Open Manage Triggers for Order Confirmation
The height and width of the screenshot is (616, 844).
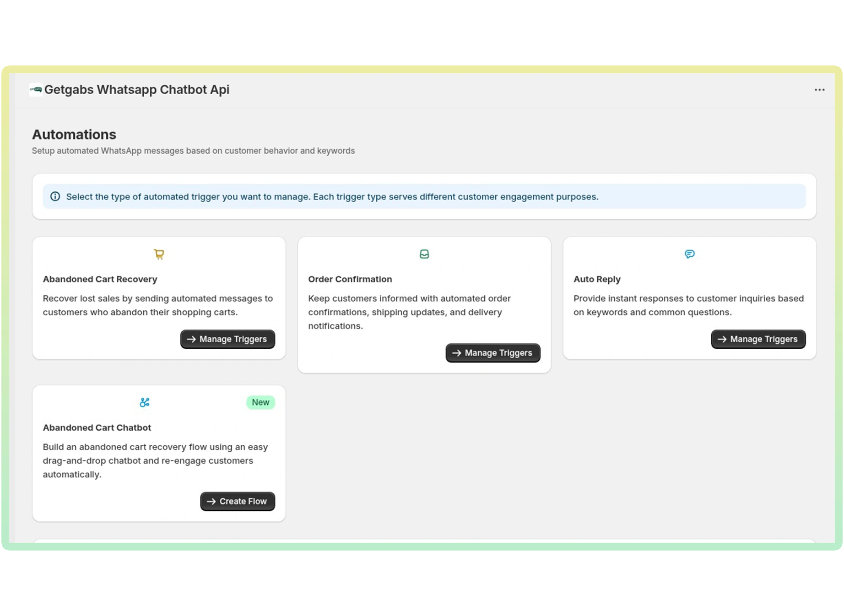(493, 353)
